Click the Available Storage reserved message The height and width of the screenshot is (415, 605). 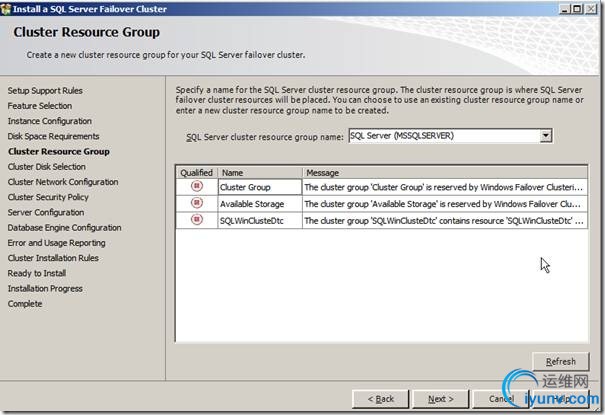(x=445, y=204)
